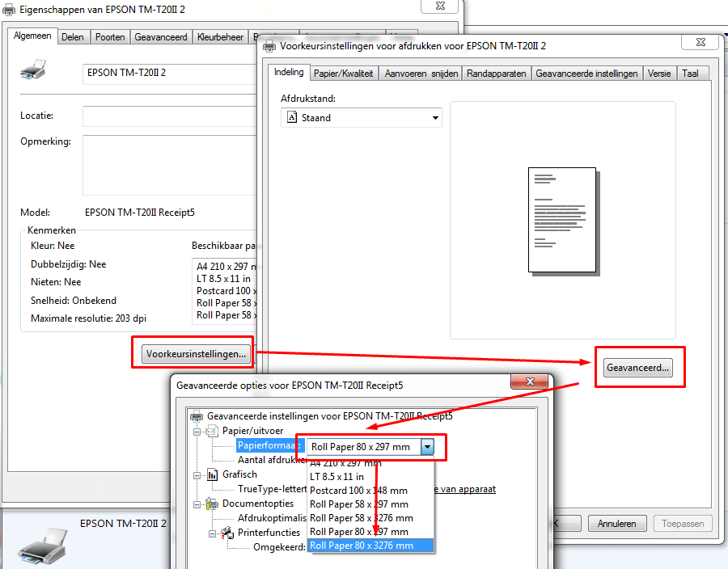The image size is (728, 569).
Task: Click the Papier/uitvoer envelope icon
Action: 213,431
